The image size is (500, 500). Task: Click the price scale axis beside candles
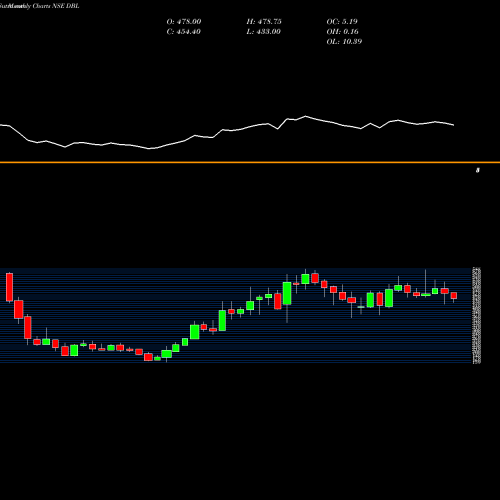coord(477,315)
